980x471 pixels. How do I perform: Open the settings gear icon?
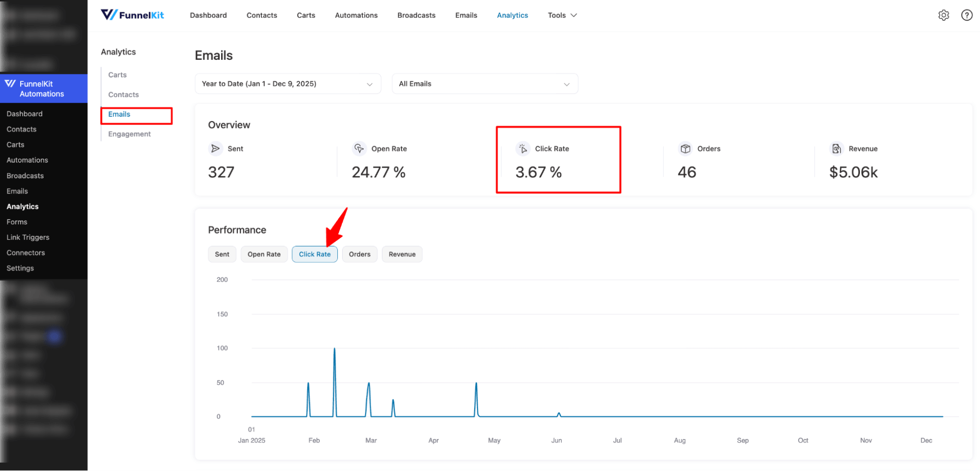tap(944, 15)
